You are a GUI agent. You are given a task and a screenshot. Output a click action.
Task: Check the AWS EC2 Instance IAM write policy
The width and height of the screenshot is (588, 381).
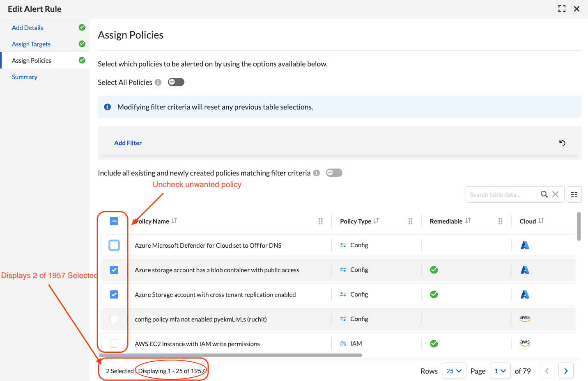pos(114,344)
